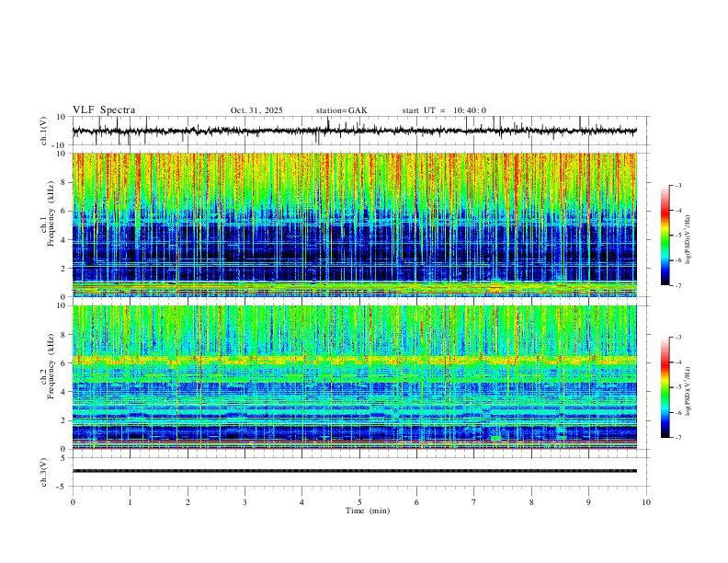Click the ch.1 spectrogram panel

tap(355, 224)
